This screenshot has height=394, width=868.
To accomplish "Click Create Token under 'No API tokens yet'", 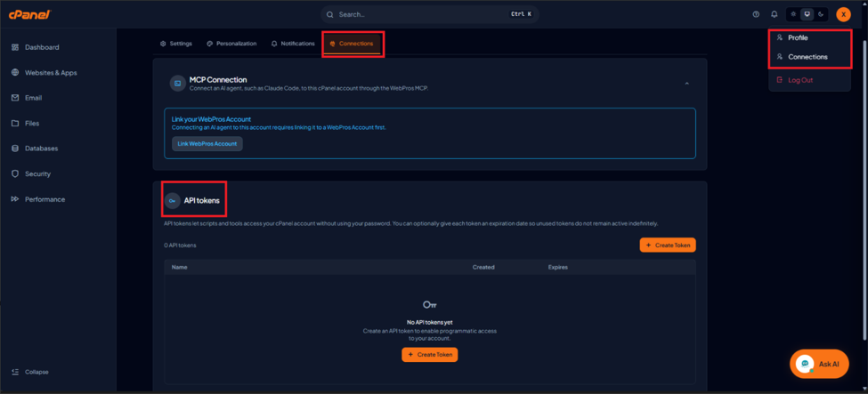I will pyautogui.click(x=430, y=355).
